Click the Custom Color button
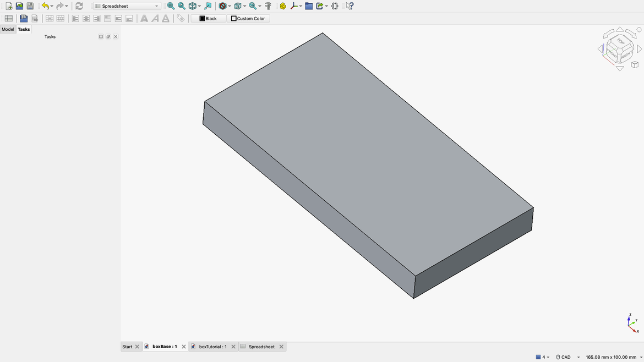Viewport: 644px width, 362px height. click(x=248, y=18)
